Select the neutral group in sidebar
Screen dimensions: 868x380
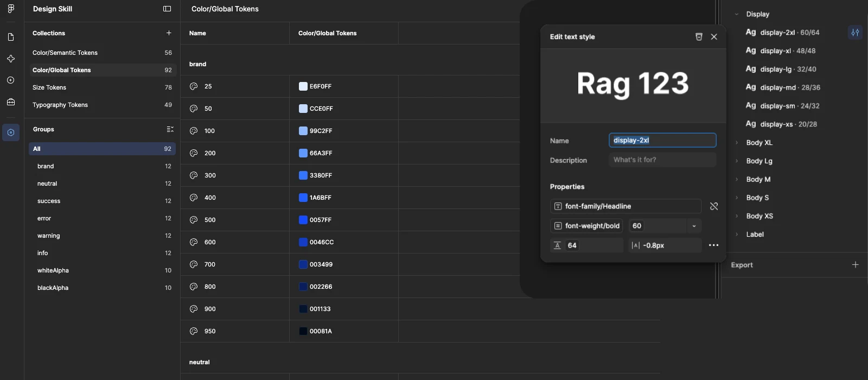point(102,183)
